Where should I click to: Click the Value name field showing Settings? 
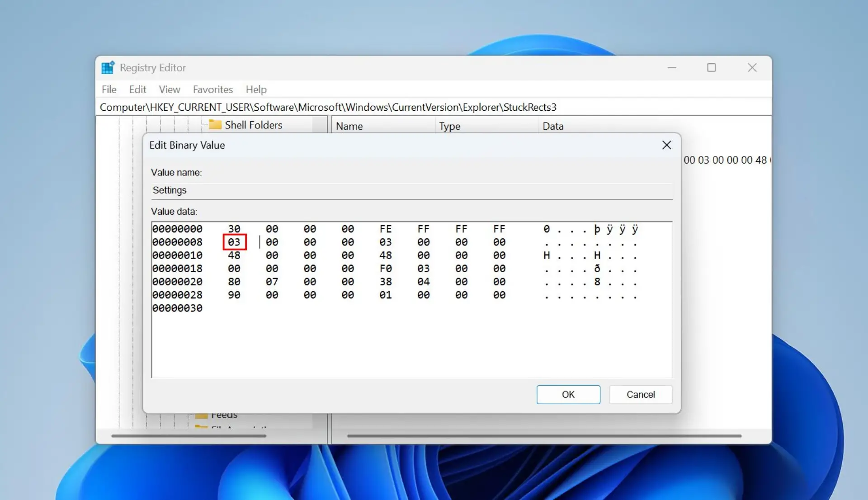coord(412,190)
